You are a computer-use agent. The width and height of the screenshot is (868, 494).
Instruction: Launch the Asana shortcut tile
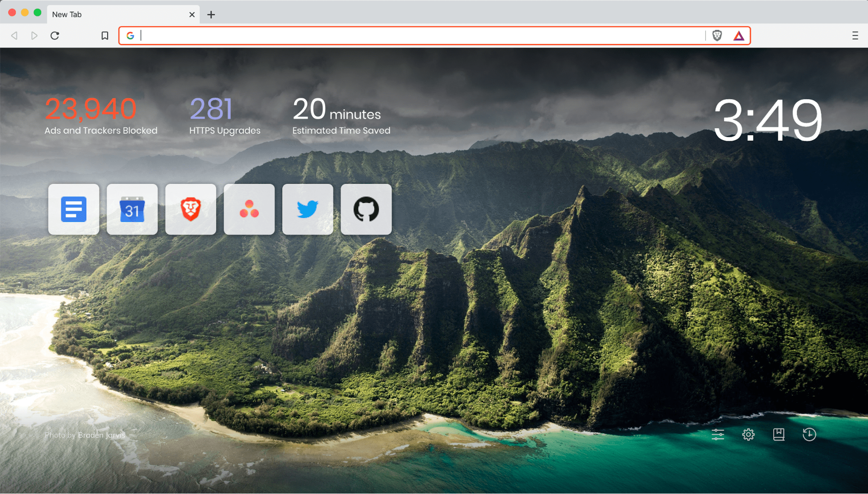tap(249, 209)
